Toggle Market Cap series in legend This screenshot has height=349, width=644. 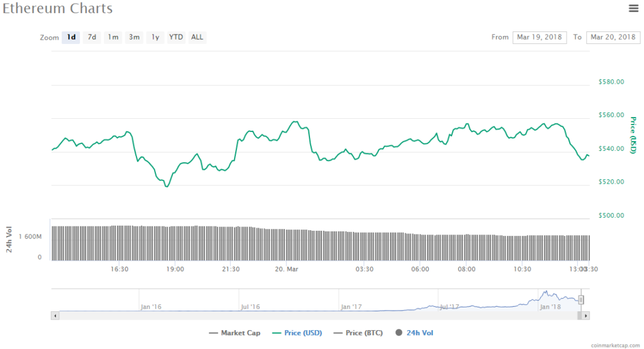coord(235,333)
